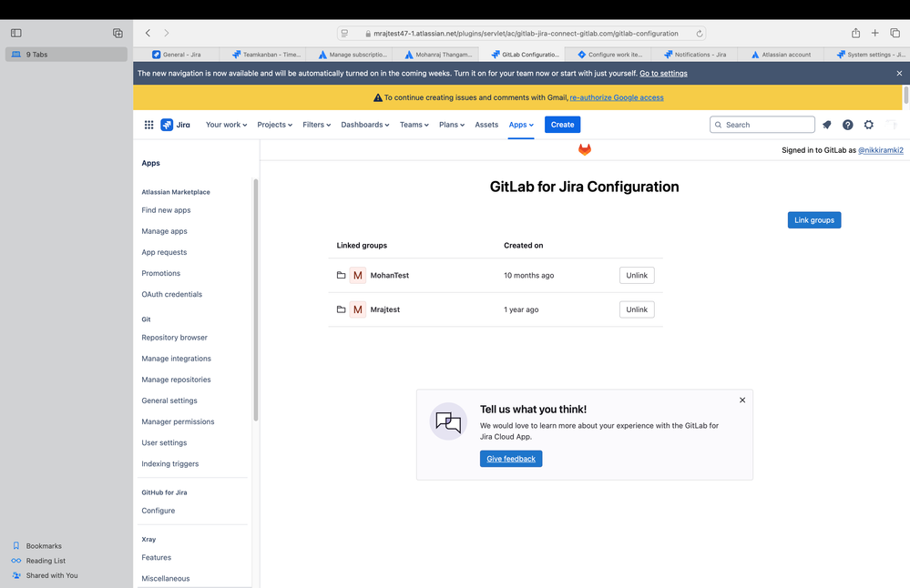
Task: Click the M avatar of MohanTest
Action: tap(357, 275)
